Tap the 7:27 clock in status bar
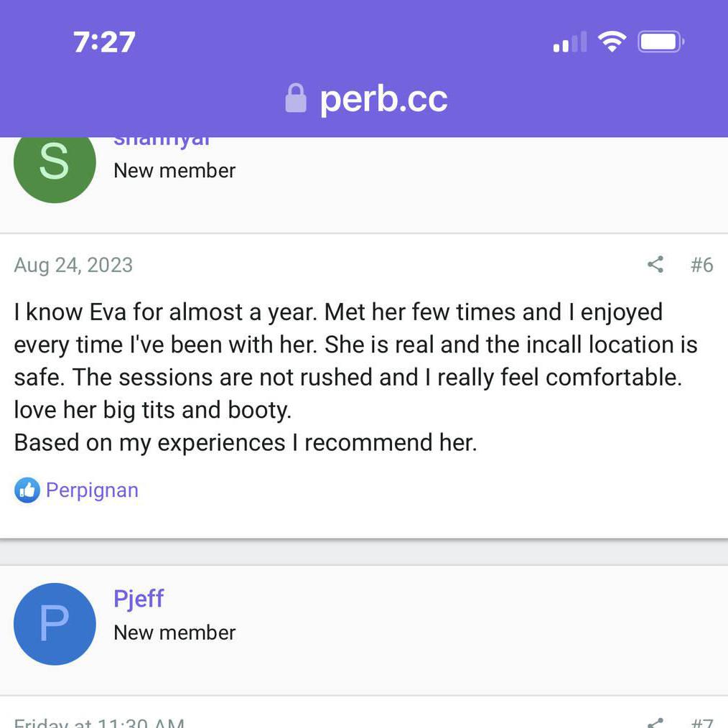This screenshot has width=728, height=728. 104,42
